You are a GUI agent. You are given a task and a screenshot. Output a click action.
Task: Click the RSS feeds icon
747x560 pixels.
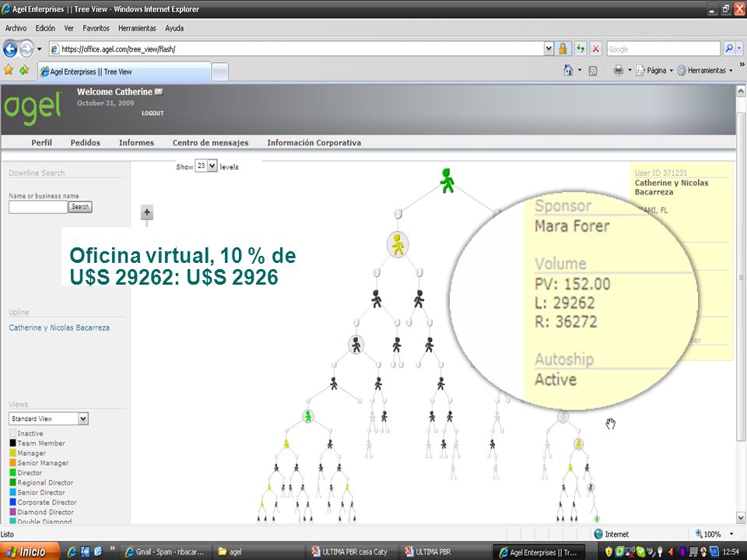tap(593, 71)
